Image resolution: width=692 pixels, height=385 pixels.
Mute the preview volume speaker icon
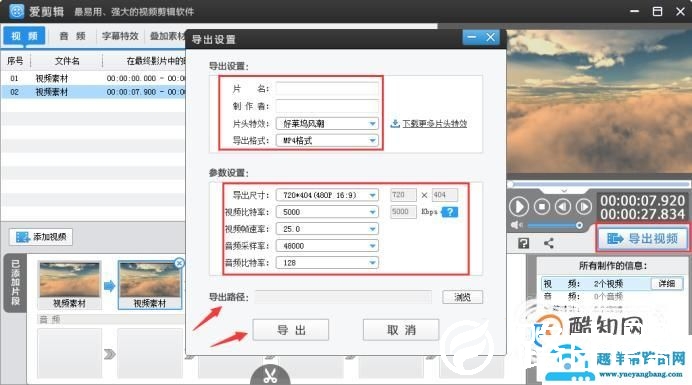(x=516, y=225)
